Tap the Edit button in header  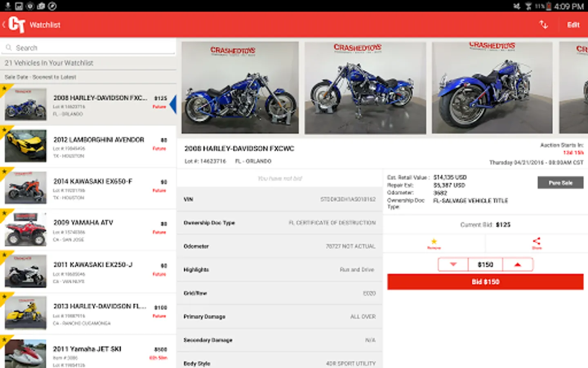pyautogui.click(x=573, y=25)
